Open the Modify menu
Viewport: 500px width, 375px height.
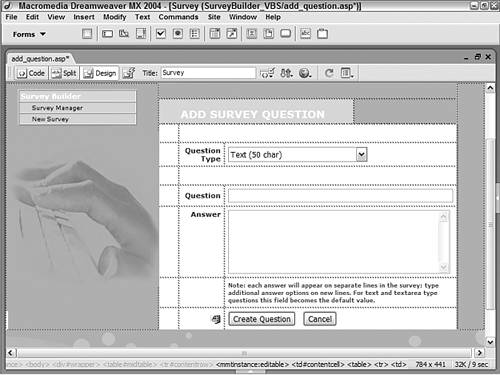pyautogui.click(x=115, y=17)
